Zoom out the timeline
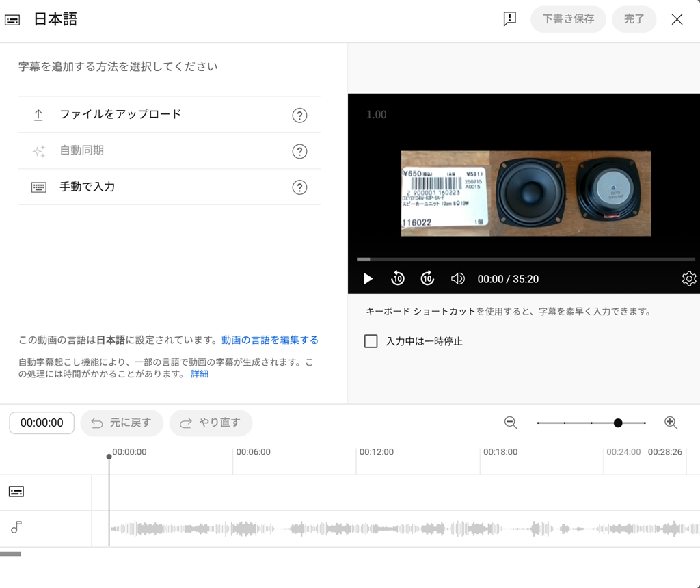The image size is (700, 588). [511, 423]
